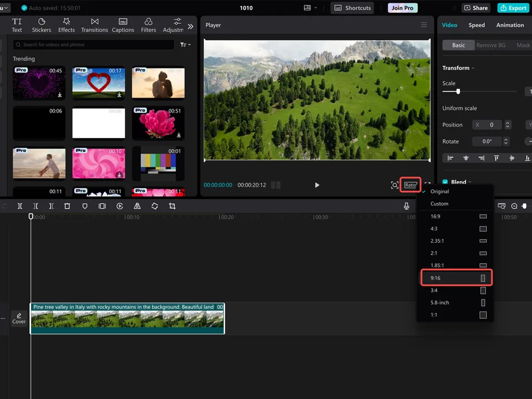Select the Basic sub-tab
The image size is (532, 399).
[458, 45]
